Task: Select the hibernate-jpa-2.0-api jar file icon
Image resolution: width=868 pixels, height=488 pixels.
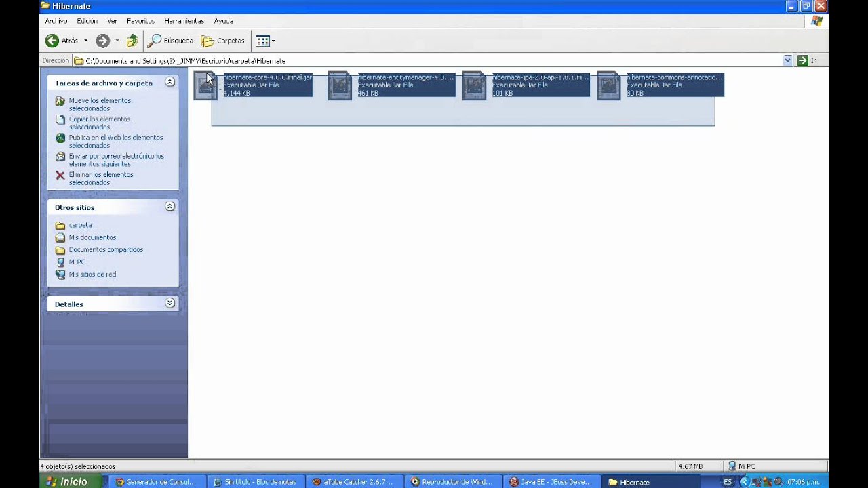Action: tap(474, 85)
